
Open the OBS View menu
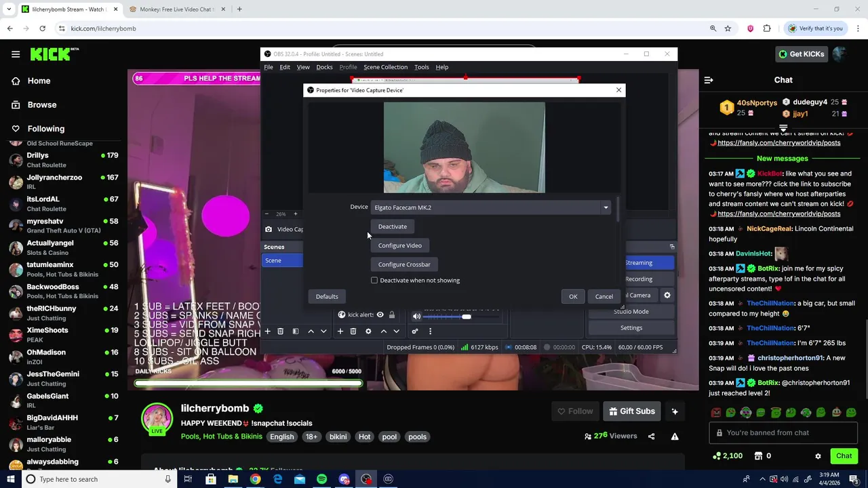tap(303, 67)
